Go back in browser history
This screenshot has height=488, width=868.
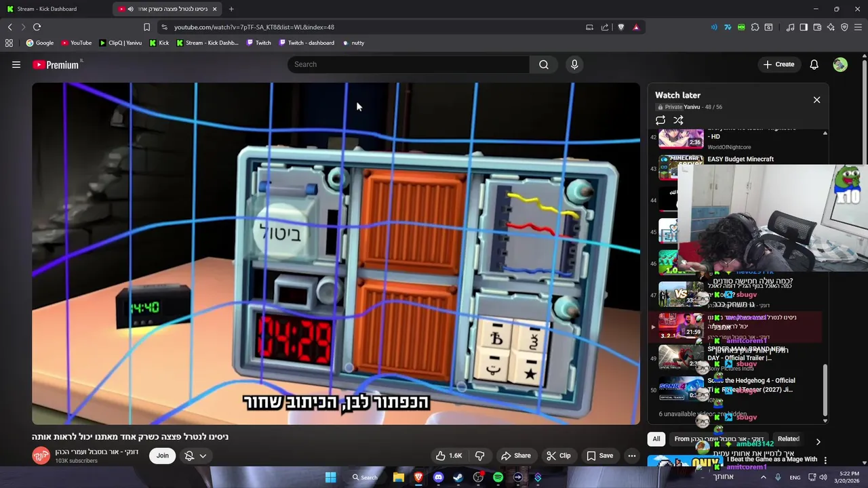[x=9, y=27]
